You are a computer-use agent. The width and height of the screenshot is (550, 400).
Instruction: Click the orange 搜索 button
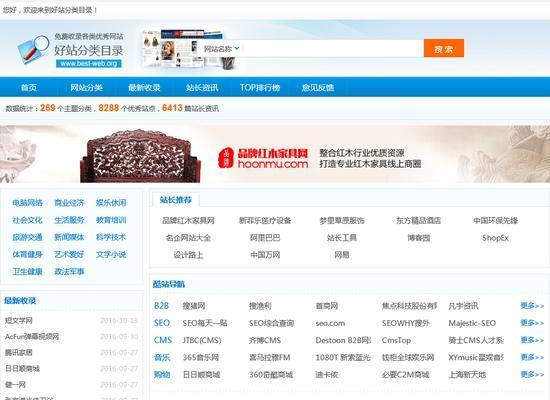point(444,48)
